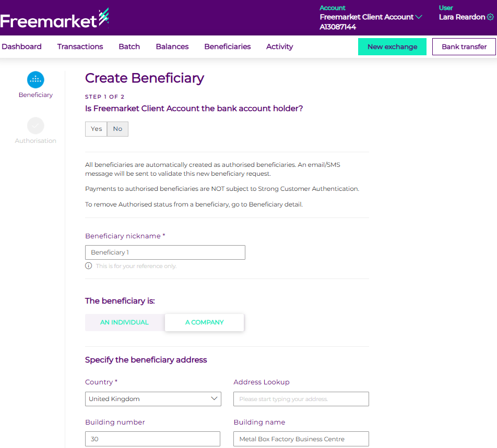
Task: Select Yes for bank account holder
Action: [x=96, y=129]
